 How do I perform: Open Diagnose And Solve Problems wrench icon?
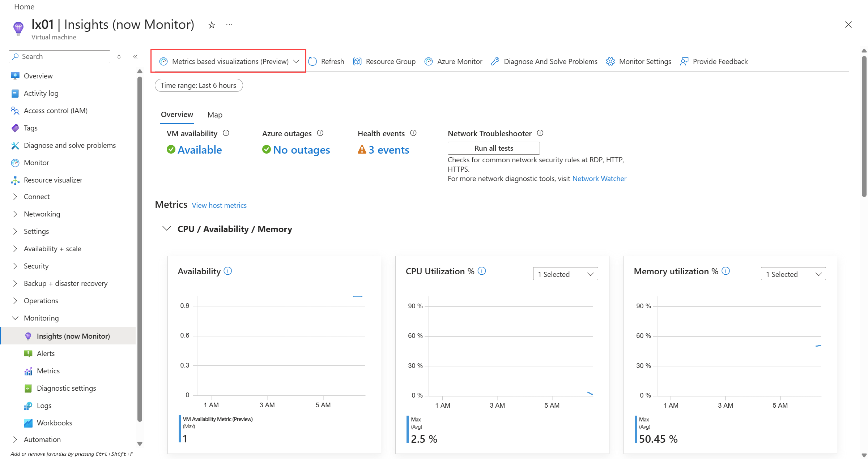495,61
